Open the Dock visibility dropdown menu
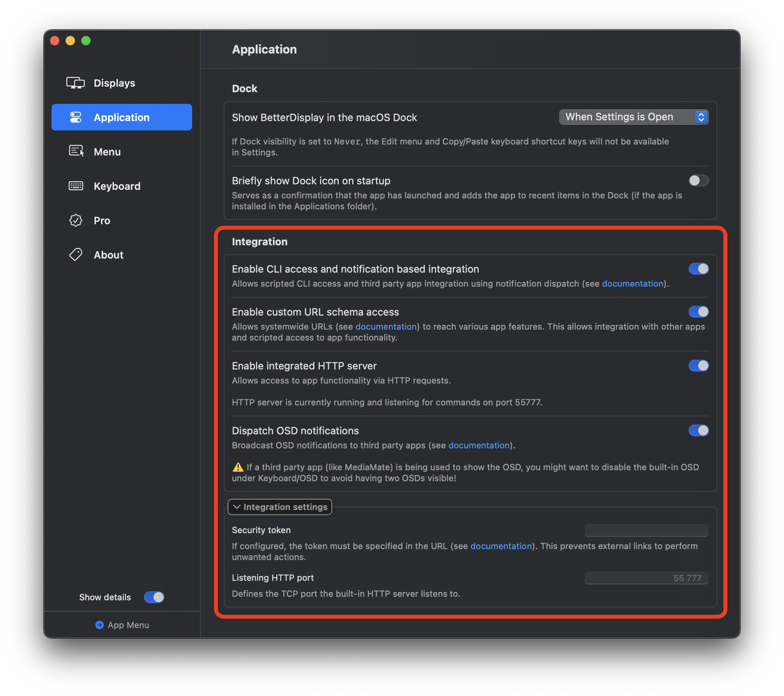Screen dimensions: 784x696 coord(633,117)
